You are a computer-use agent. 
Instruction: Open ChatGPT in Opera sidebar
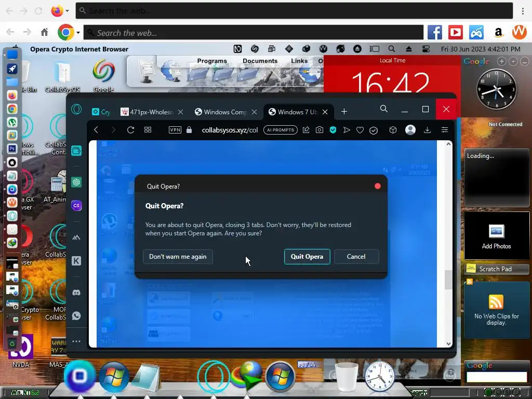(76, 182)
